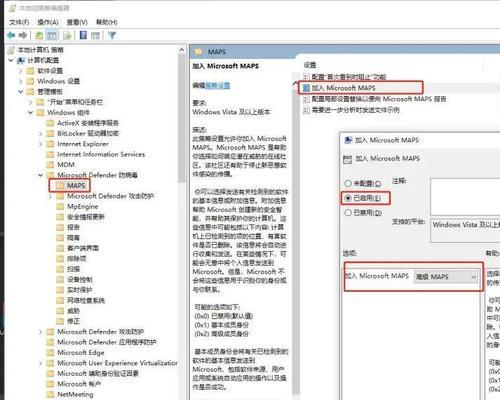Open the 加入 Microsoft MAPS policy setting
Viewport: 500px width, 400px height.
344,88
